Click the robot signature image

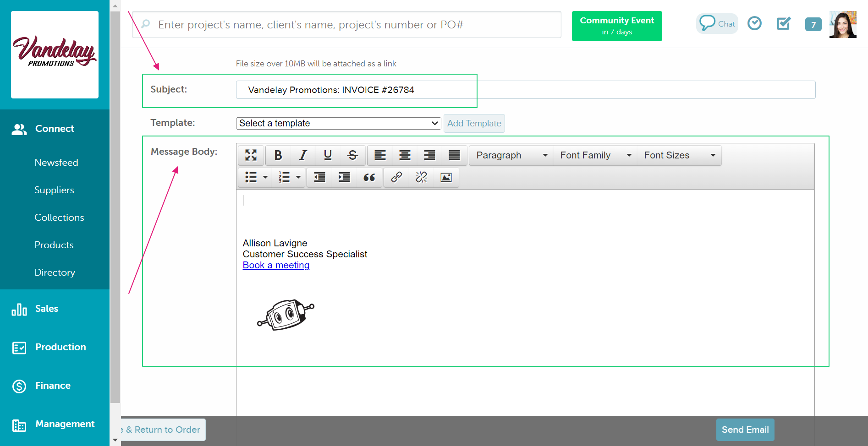click(x=286, y=315)
